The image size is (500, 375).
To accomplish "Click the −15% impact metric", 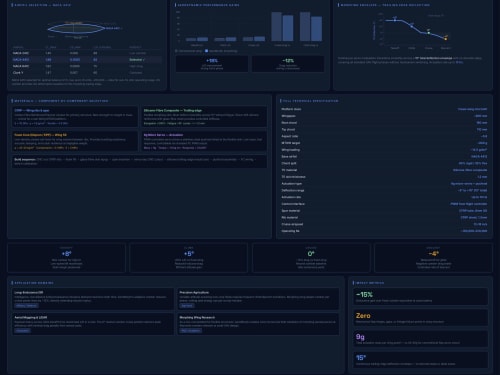I will point(421,297).
